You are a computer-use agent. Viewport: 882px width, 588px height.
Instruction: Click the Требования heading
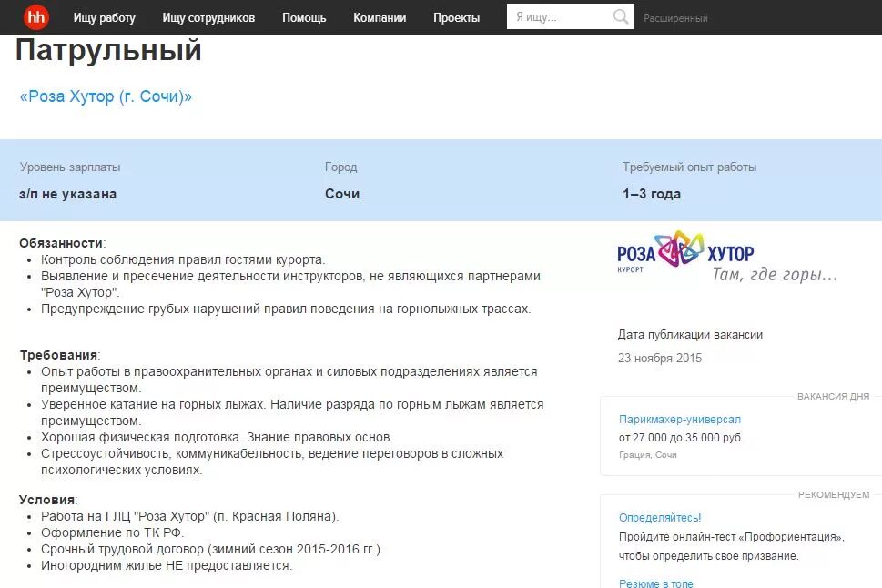tap(59, 355)
